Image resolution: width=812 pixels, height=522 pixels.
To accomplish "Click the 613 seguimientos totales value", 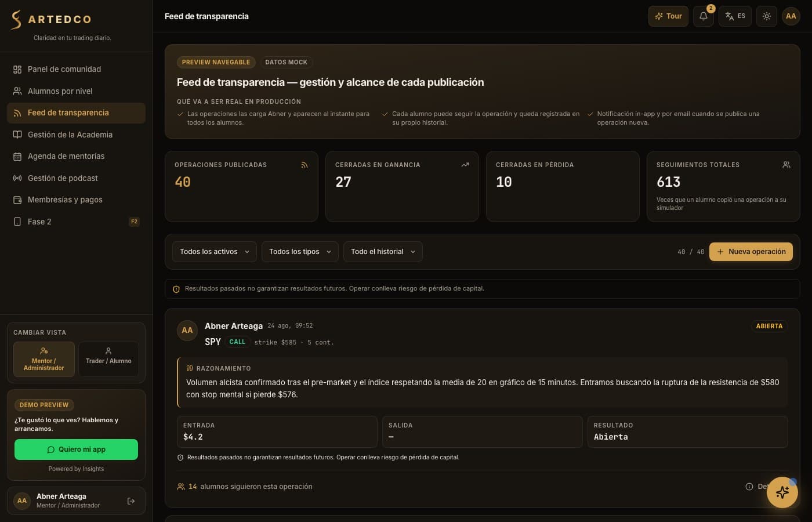I will (668, 182).
